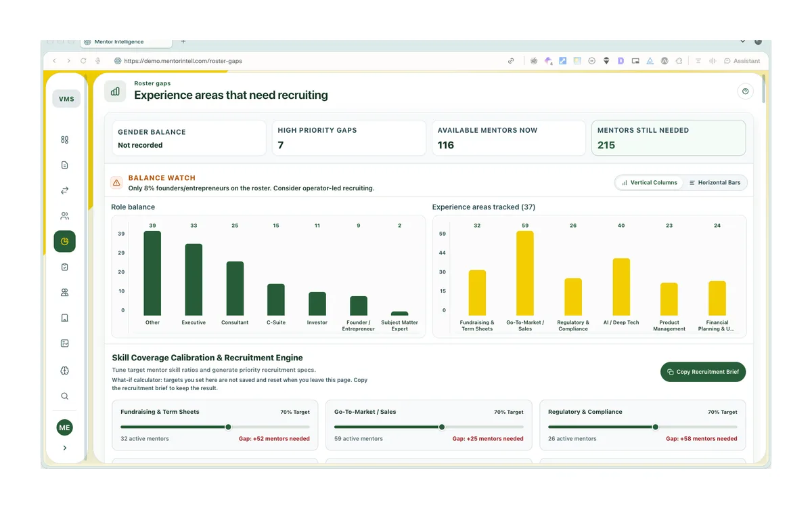Image resolution: width=812 pixels, height=508 pixels.
Task: Click the Available Mentors Now card
Action: [509, 138]
